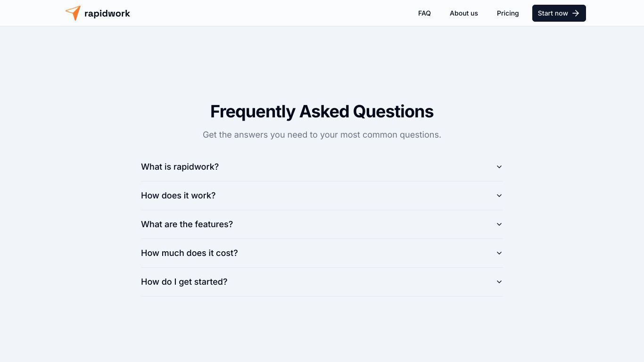
Task: Select the 'What is rapidwork?' question text
Action: (180, 167)
